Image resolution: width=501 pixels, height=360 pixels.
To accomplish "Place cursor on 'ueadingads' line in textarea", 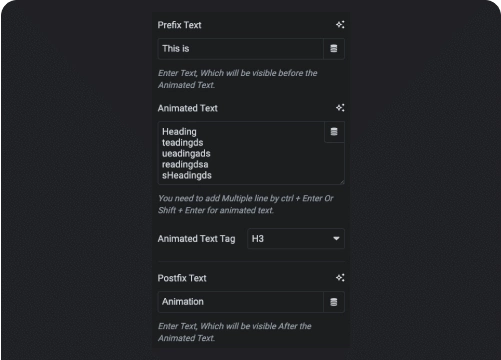I will (186, 154).
